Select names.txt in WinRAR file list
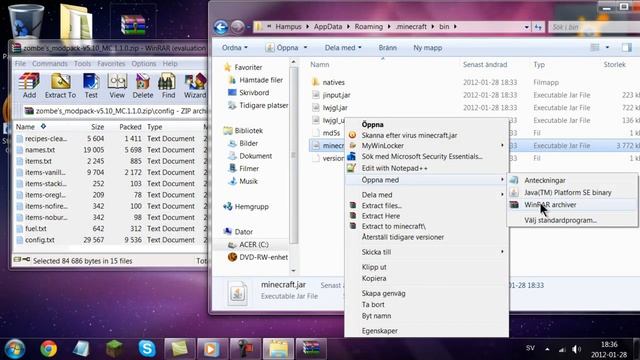This screenshot has height=360, width=640. tap(40, 150)
